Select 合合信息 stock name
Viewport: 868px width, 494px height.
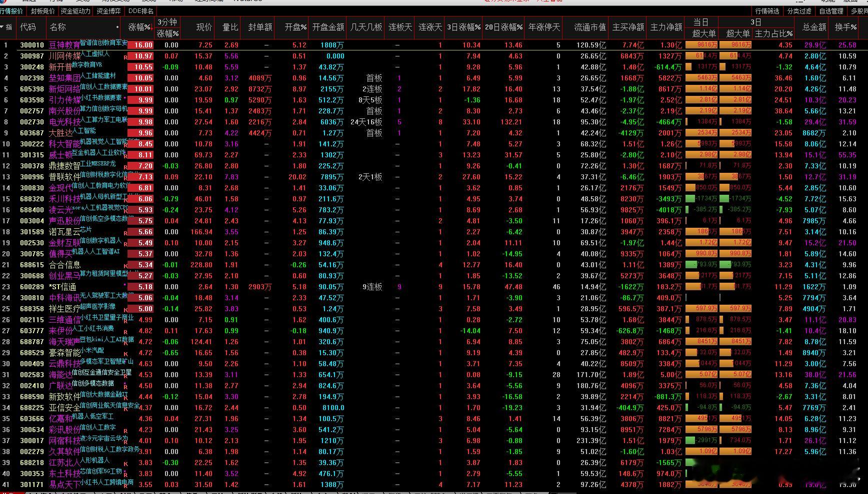click(64, 265)
